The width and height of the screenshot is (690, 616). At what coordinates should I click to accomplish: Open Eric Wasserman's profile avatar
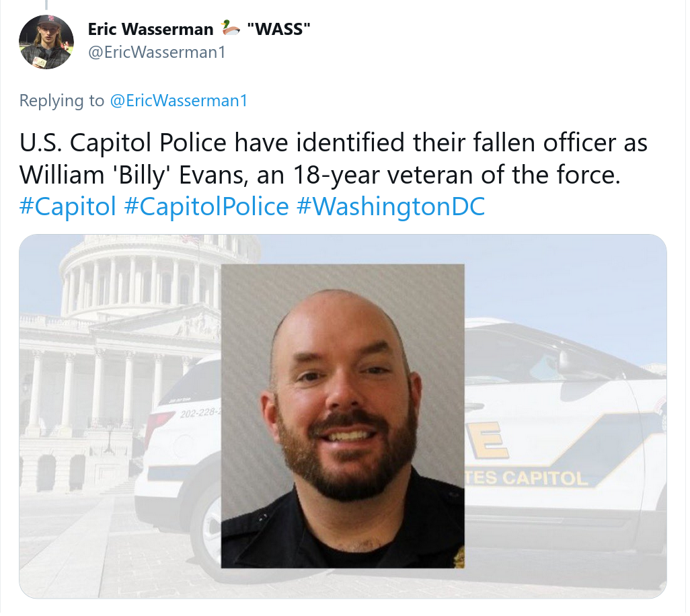click(46, 42)
